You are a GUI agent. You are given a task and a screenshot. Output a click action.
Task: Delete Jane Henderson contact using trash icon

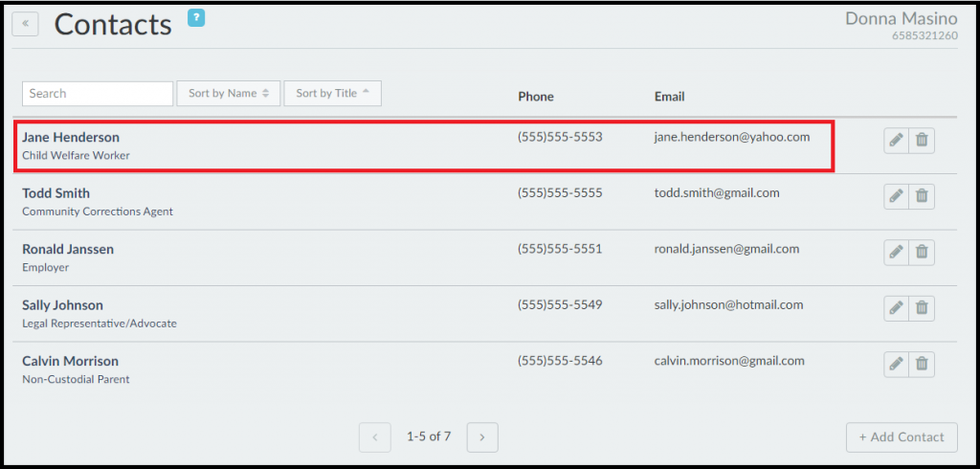click(922, 141)
